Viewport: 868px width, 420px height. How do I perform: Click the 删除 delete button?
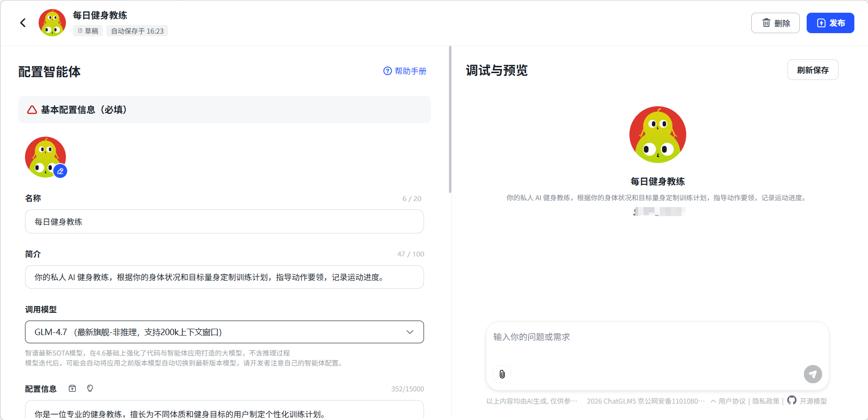[775, 23]
